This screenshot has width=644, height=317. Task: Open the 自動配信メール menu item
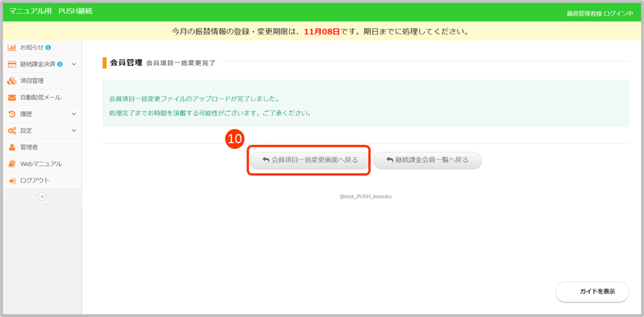click(40, 98)
